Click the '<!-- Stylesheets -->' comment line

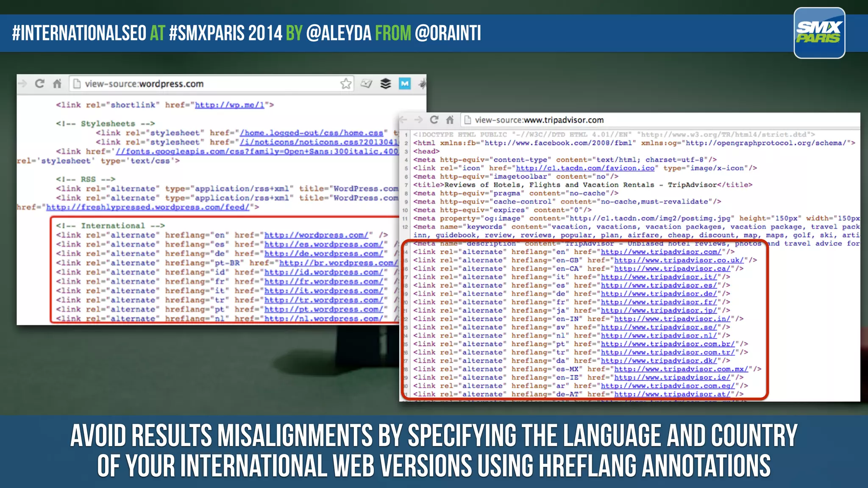point(106,124)
